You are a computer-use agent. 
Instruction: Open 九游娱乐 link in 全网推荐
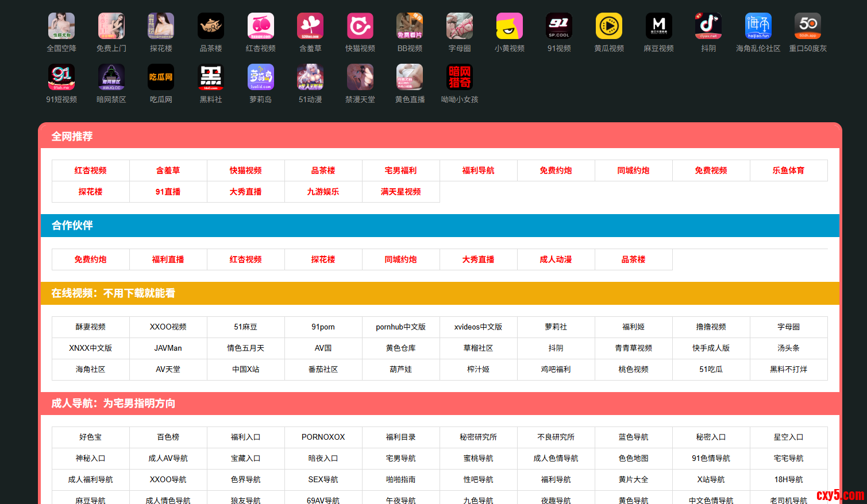(323, 192)
